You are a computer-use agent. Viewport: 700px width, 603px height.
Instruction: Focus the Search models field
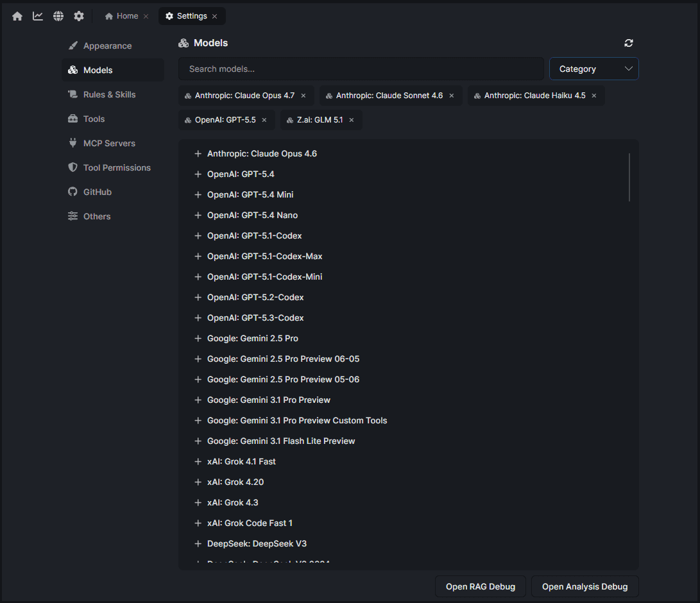pyautogui.click(x=361, y=69)
